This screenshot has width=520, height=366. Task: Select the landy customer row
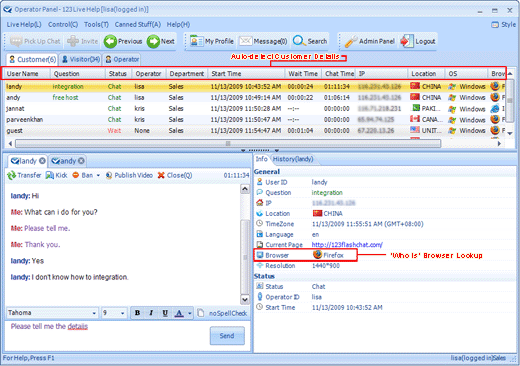255,86
